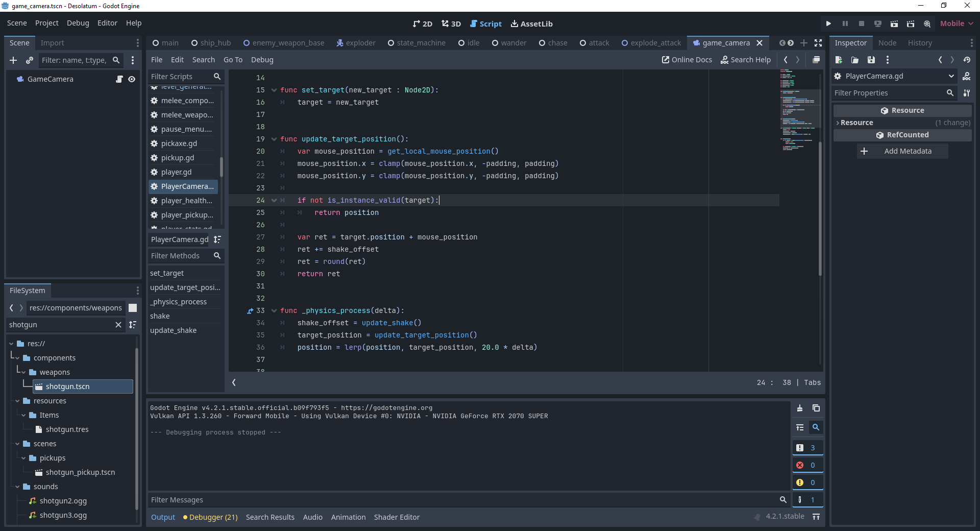The width and height of the screenshot is (980, 531).
Task: Open the script attached to GameCamera
Action: coord(119,79)
